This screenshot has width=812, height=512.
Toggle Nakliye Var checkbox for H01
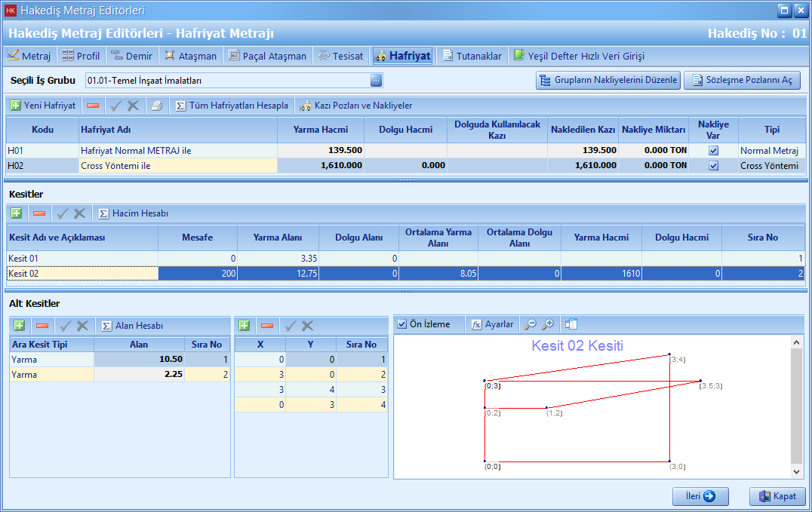coord(713,151)
